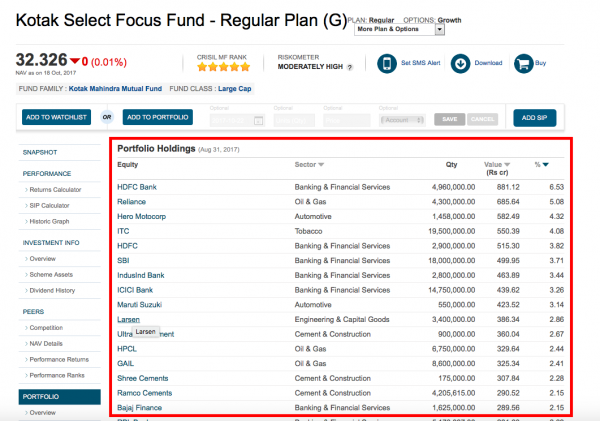
Task: Open the Kotak Mahindra Mutual Fund link
Action: [x=115, y=89]
